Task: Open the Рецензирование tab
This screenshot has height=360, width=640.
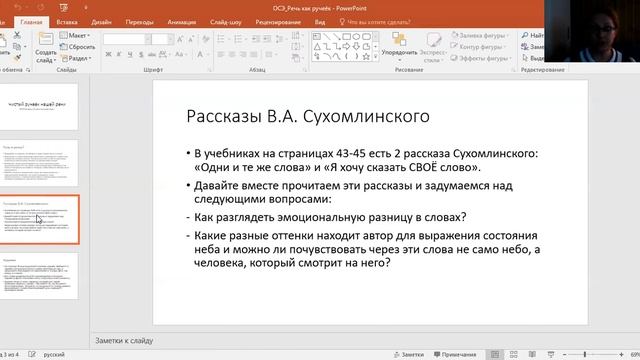Action: 278,22
